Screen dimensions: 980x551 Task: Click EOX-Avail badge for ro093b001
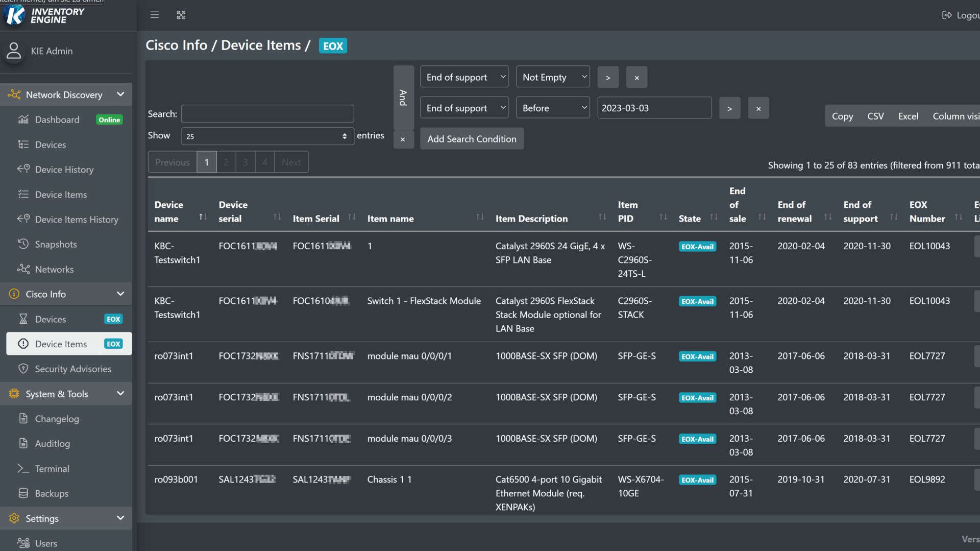[697, 480]
